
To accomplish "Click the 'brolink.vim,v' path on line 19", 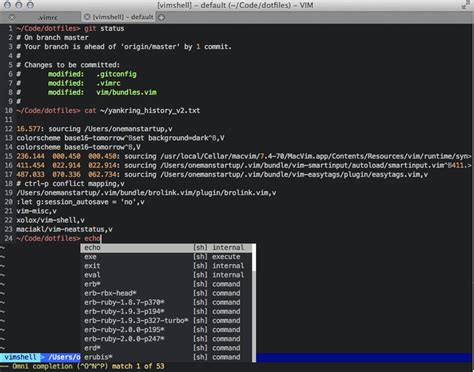I will click(x=146, y=193).
